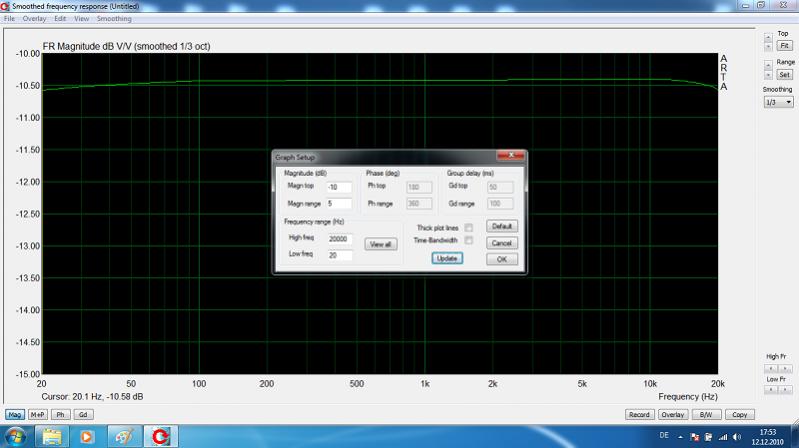799x448 pixels.
Task: Click the High freq input field
Action: [340, 238]
